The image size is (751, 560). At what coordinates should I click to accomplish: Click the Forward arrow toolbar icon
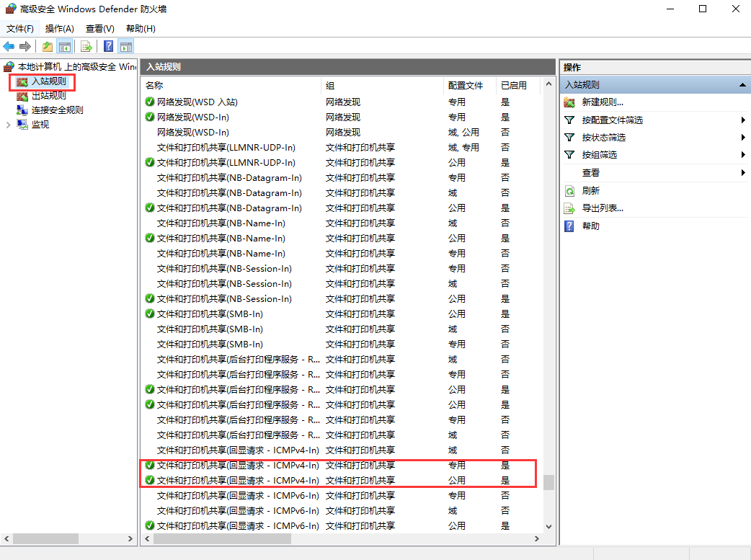pos(25,46)
